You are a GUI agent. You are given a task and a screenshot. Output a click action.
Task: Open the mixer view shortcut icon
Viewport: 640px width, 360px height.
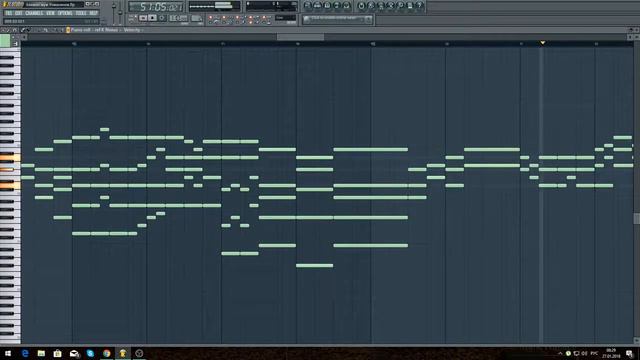coord(346,5)
